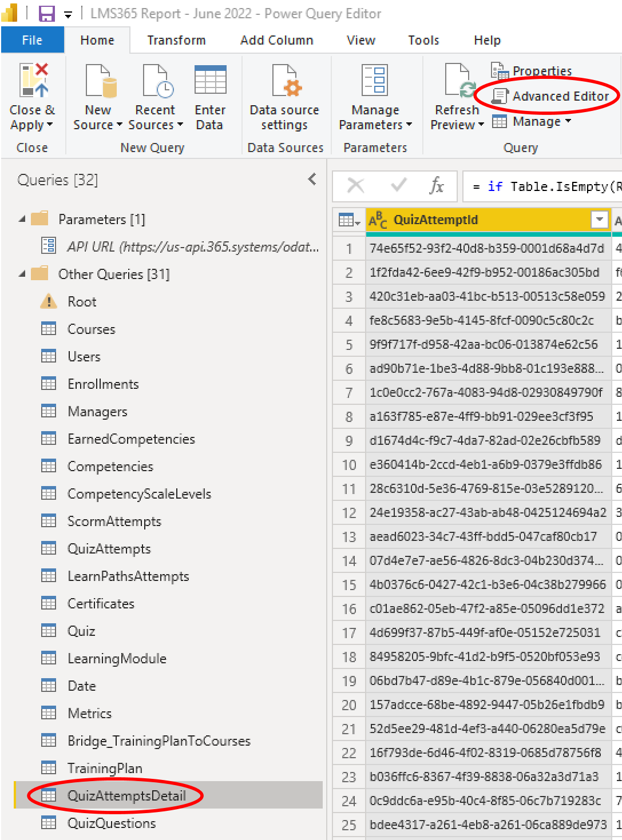Collapse the Queries pane with the chevron

(x=312, y=180)
